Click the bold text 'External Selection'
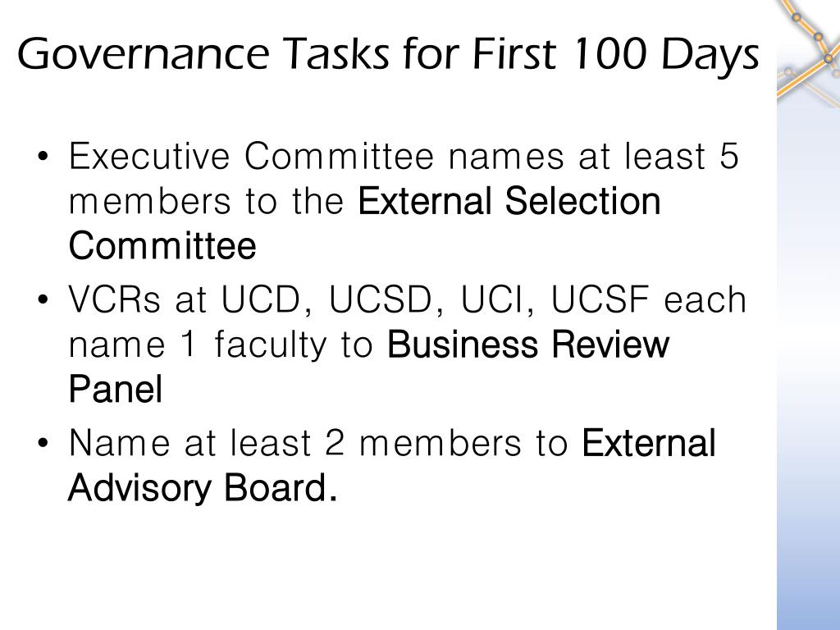The height and width of the screenshot is (630, 840). tap(509, 201)
